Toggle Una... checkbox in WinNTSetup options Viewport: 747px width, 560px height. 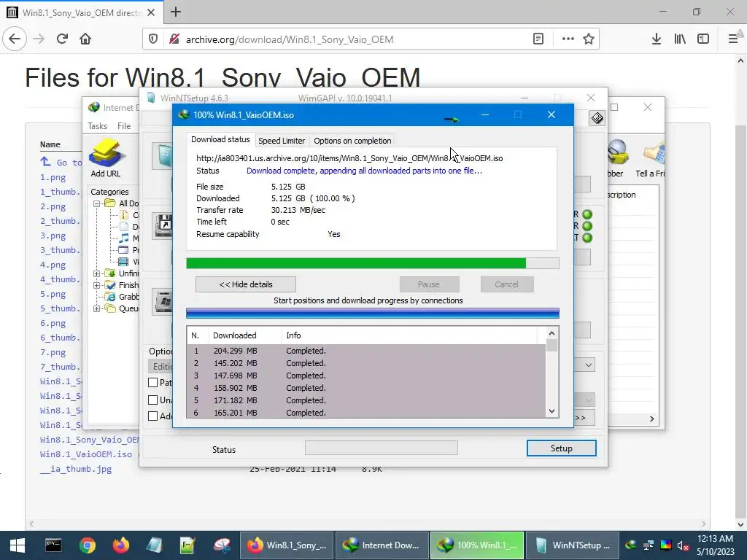tap(153, 400)
